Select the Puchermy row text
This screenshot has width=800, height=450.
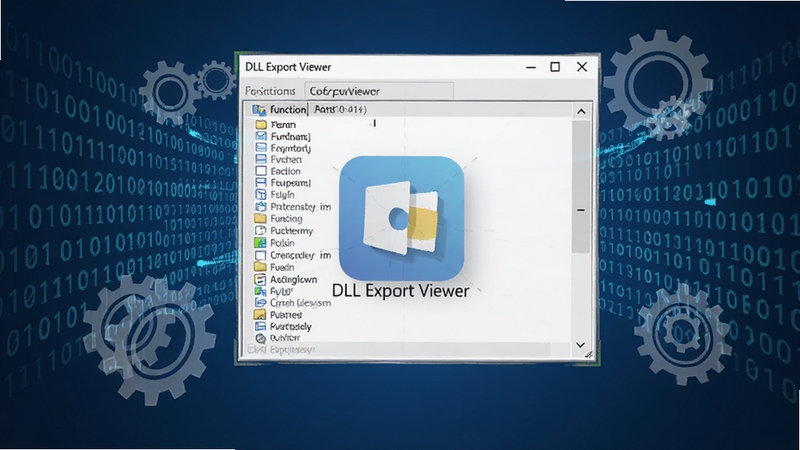coord(291,231)
